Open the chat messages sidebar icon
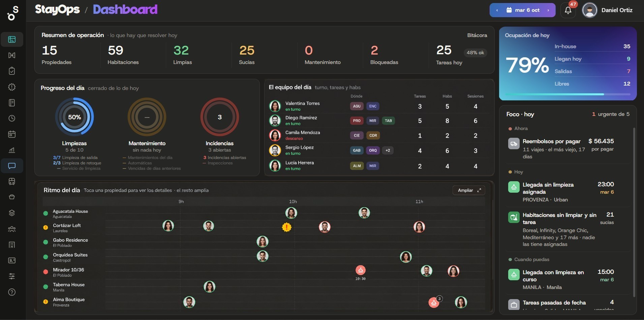The width and height of the screenshot is (644, 320). pos(12,166)
